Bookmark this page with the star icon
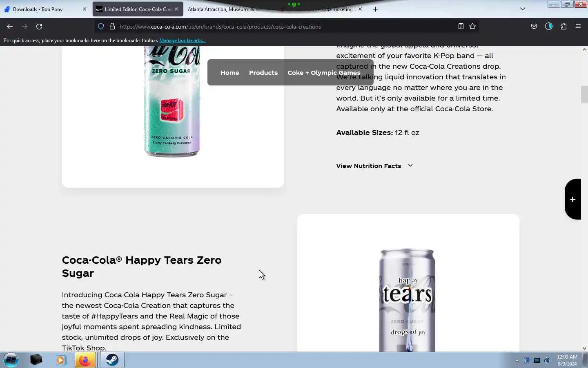Viewport: 588px width, 368px height. (x=472, y=27)
